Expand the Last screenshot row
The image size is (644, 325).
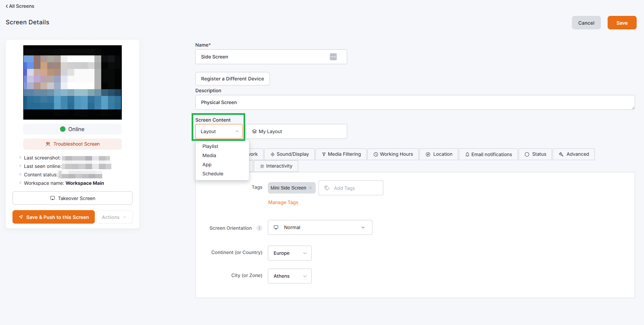tap(20, 158)
